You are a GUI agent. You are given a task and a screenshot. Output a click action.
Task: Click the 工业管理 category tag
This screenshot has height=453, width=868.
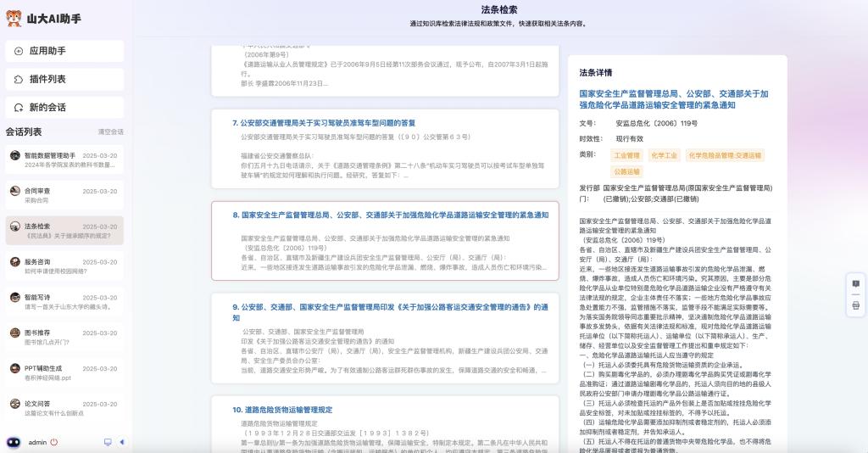[x=626, y=155]
